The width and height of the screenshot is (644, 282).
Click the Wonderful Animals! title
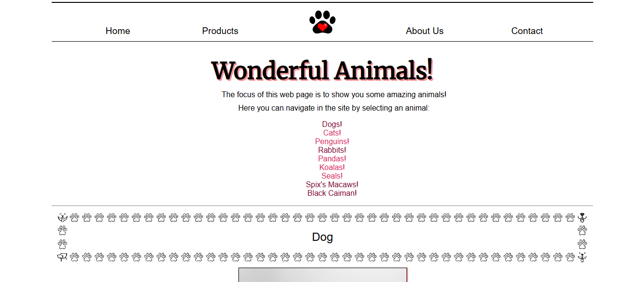[322, 70]
